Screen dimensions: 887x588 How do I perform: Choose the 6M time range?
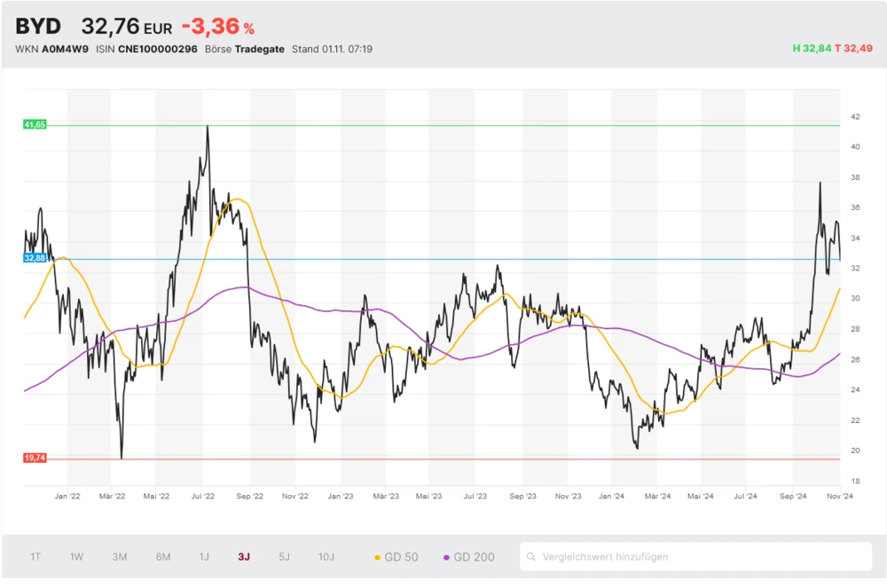[x=163, y=557]
